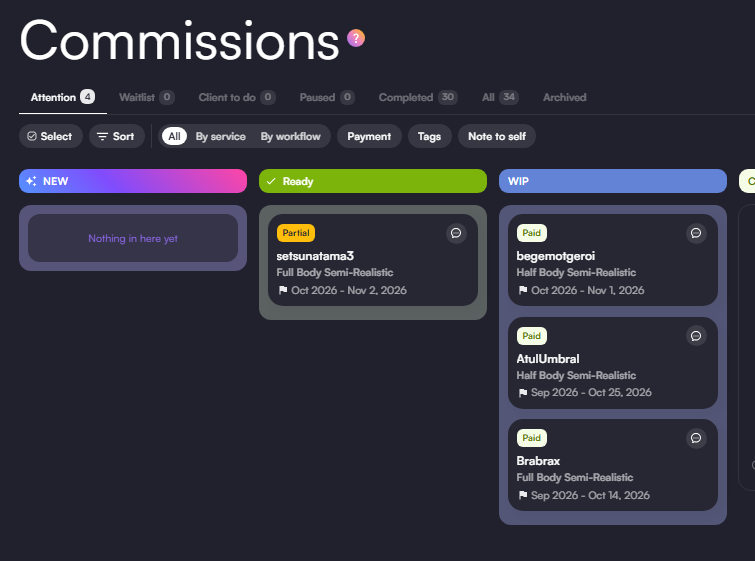Go to the Archived tab

coord(565,97)
